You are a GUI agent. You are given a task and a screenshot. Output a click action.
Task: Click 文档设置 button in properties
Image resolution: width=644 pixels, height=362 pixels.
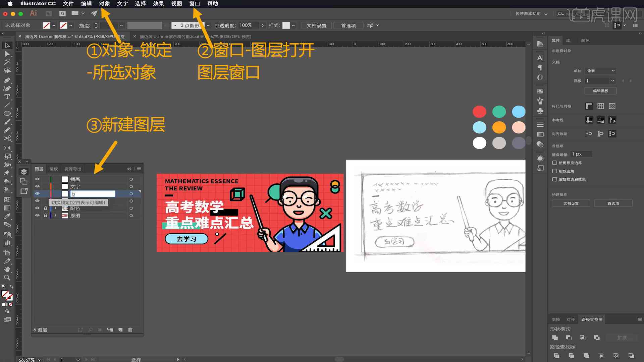pos(571,203)
